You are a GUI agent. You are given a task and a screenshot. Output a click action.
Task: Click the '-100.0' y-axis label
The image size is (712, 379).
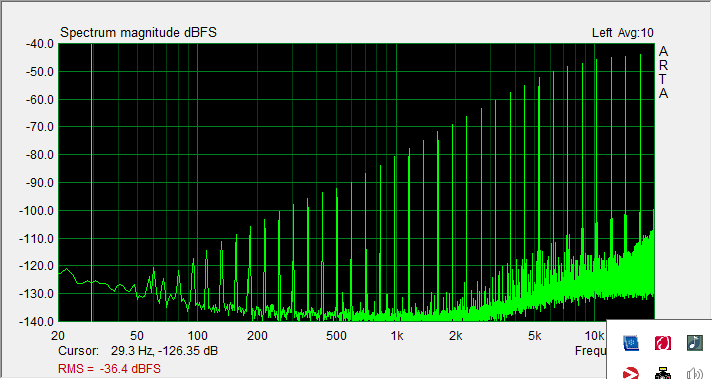pos(36,211)
